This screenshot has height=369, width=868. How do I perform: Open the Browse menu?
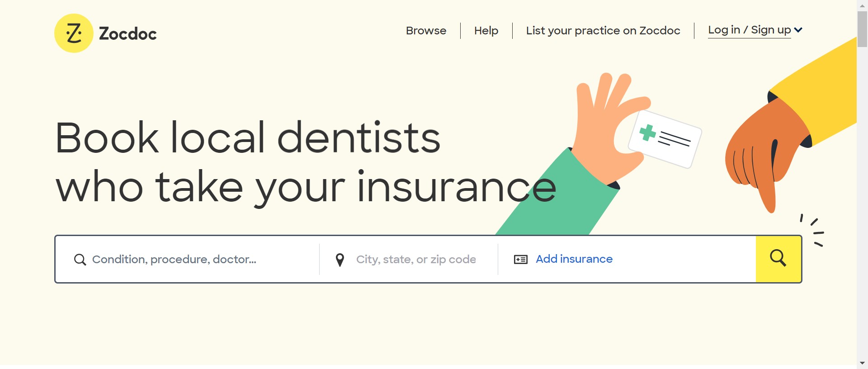click(426, 31)
